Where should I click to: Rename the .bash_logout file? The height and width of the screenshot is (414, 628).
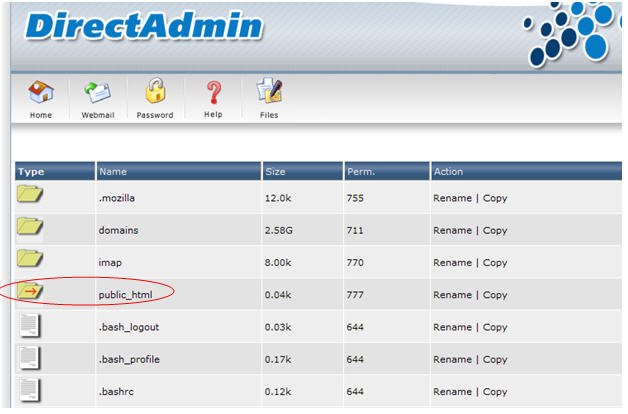coord(452,328)
